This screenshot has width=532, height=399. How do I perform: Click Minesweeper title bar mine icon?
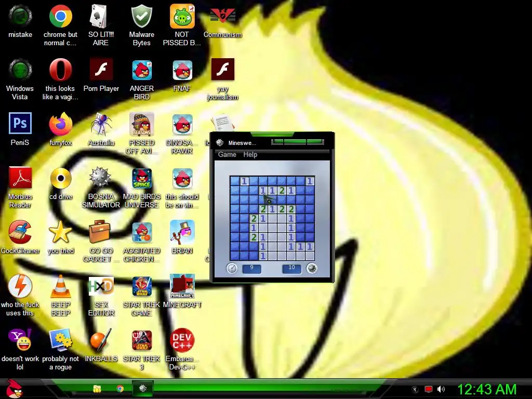pyautogui.click(x=220, y=142)
